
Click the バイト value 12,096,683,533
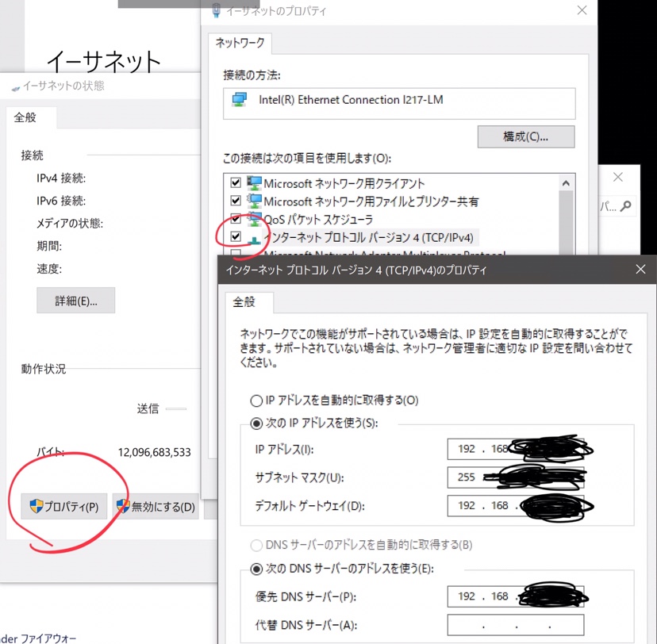[x=154, y=452]
